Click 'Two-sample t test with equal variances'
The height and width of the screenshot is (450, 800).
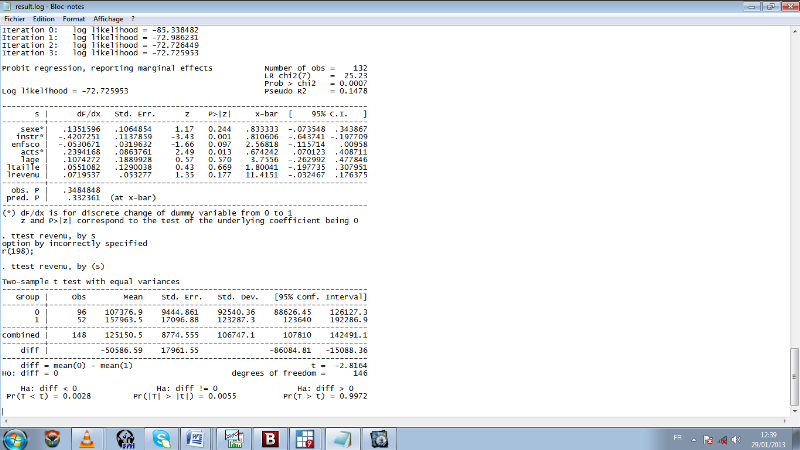point(91,282)
